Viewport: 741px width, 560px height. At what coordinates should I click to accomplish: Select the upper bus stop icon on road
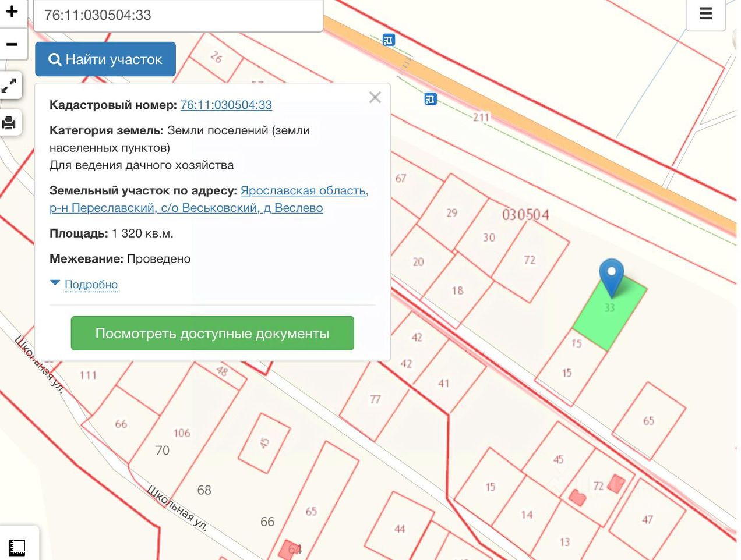point(389,40)
